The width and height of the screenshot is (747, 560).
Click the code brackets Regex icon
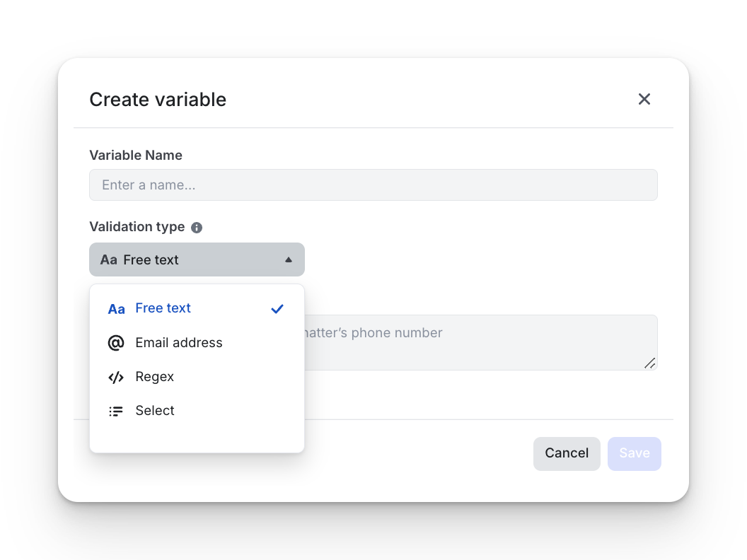coord(116,377)
